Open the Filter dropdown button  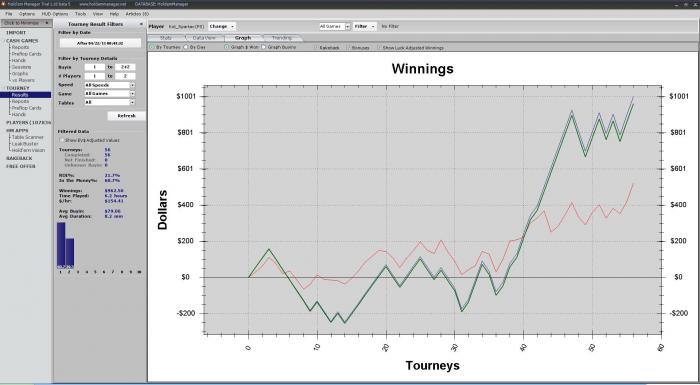[365, 26]
